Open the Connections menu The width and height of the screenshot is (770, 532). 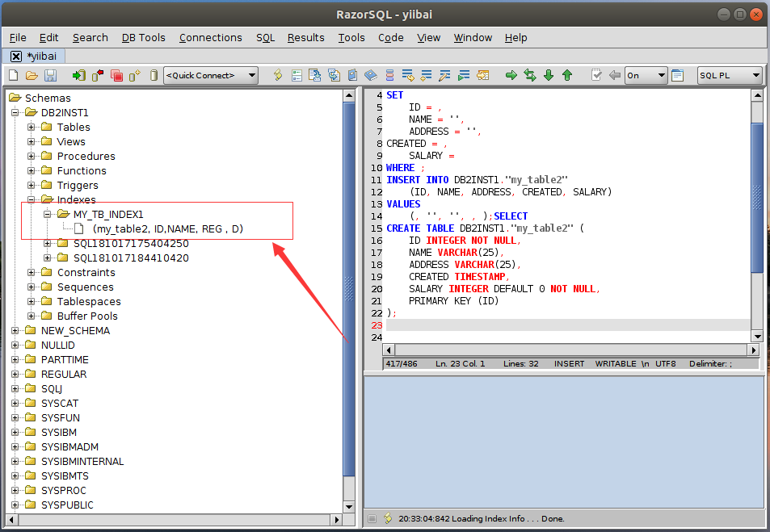(x=210, y=37)
